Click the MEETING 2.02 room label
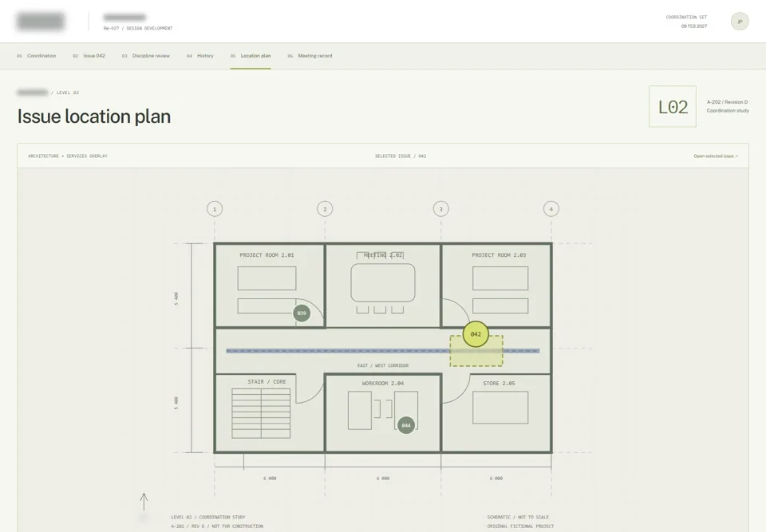Image resolution: width=766 pixels, height=532 pixels. (x=383, y=255)
